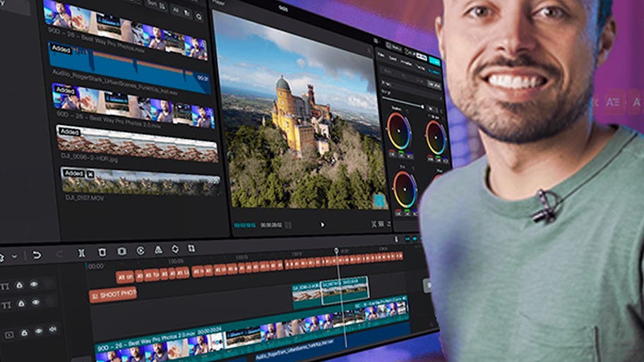This screenshot has width=644, height=362.
Task: Select the highlighted drone clip on timeline
Action: click(344, 289)
